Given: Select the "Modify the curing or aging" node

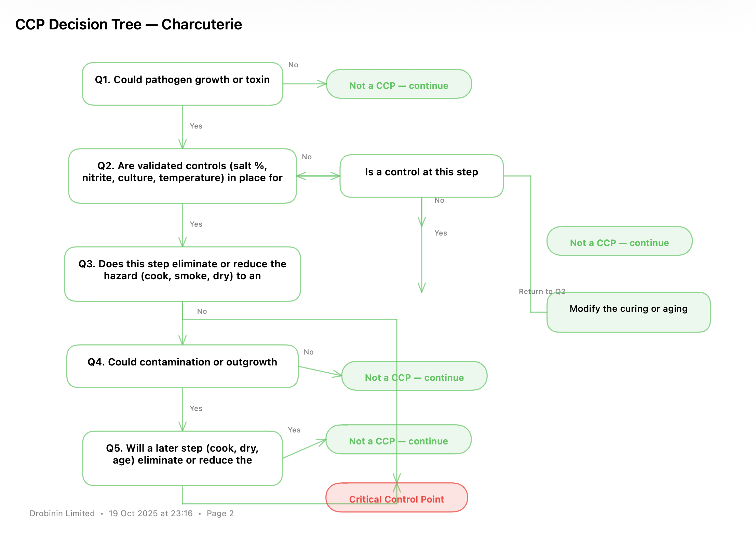Looking at the screenshot, I should point(628,312).
